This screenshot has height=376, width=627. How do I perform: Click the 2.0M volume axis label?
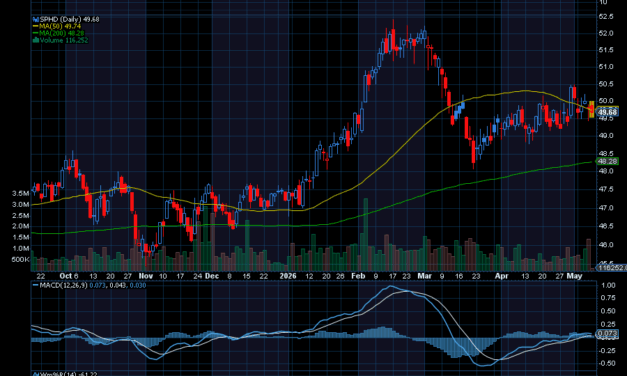click(x=20, y=226)
